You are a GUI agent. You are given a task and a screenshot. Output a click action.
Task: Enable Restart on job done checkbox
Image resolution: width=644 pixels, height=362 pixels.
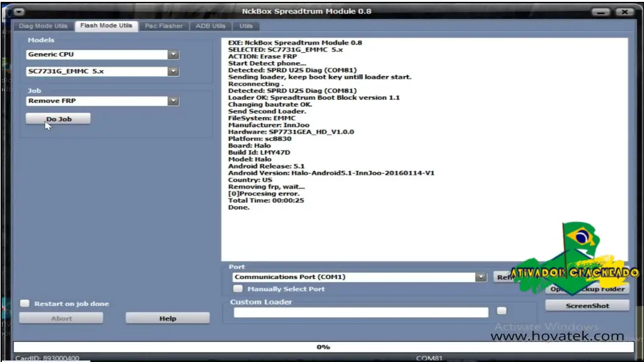[25, 304]
